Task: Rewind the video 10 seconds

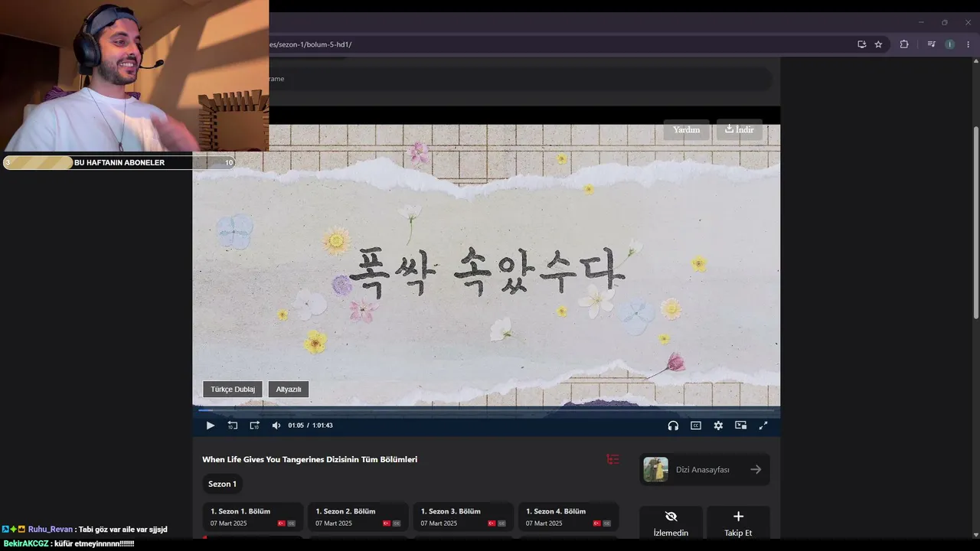Action: tap(233, 425)
